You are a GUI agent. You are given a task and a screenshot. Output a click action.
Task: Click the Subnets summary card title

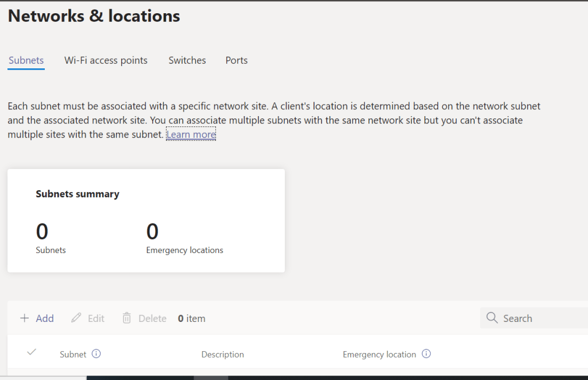[x=78, y=194]
